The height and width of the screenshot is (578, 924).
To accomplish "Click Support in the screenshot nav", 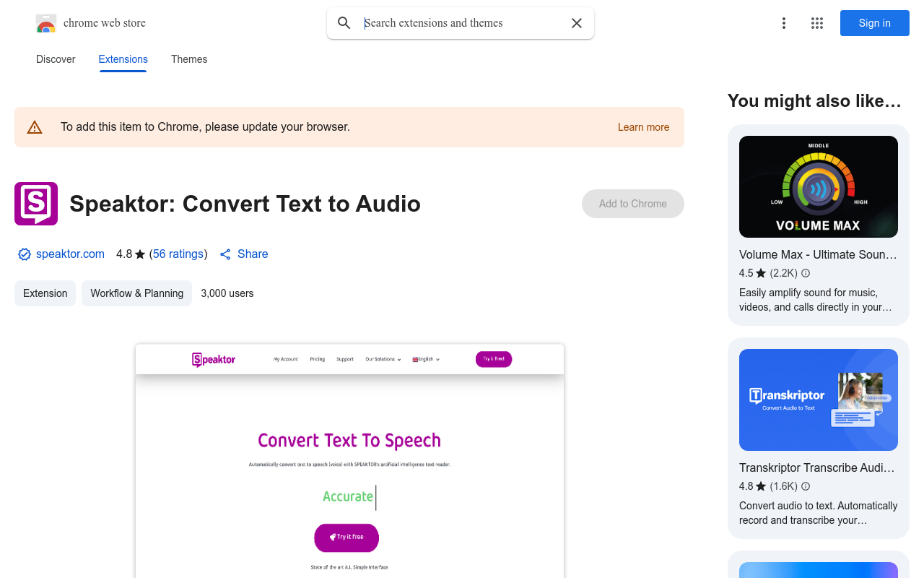I will point(345,359).
